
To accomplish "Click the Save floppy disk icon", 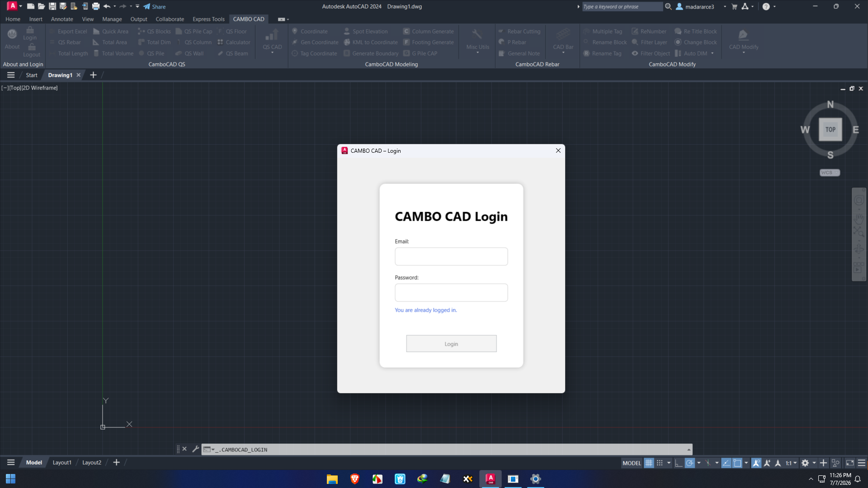I will coord(52,6).
